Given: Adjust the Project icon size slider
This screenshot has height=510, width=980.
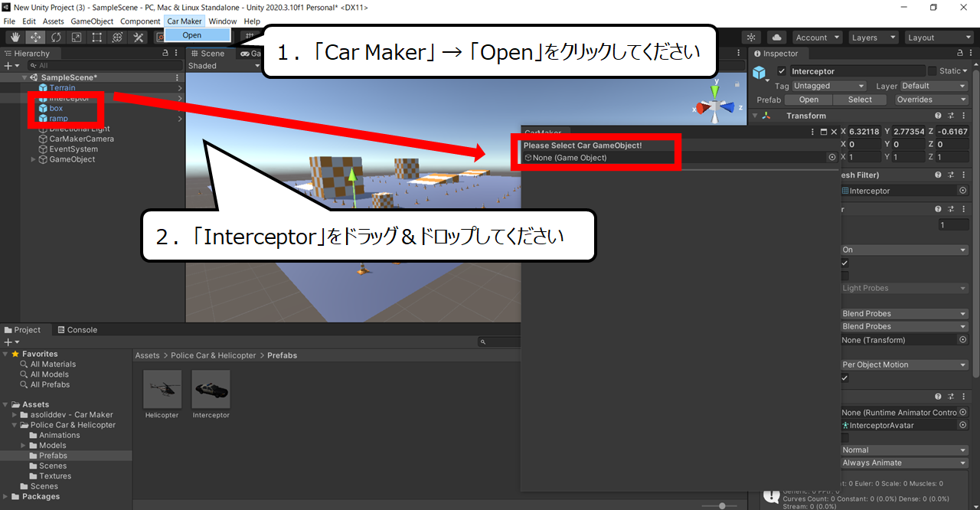Looking at the screenshot, I should (722, 505).
